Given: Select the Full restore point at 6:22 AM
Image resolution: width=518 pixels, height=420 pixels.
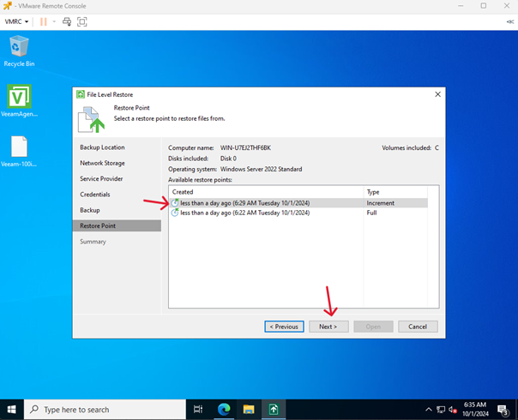Looking at the screenshot, I should 240,213.
